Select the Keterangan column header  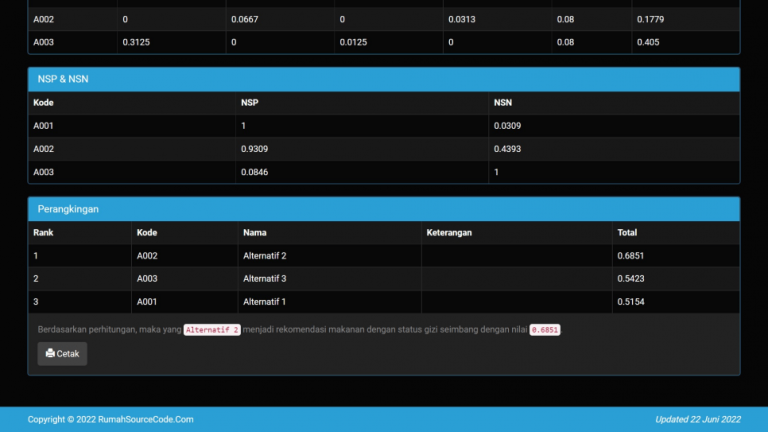pos(449,233)
